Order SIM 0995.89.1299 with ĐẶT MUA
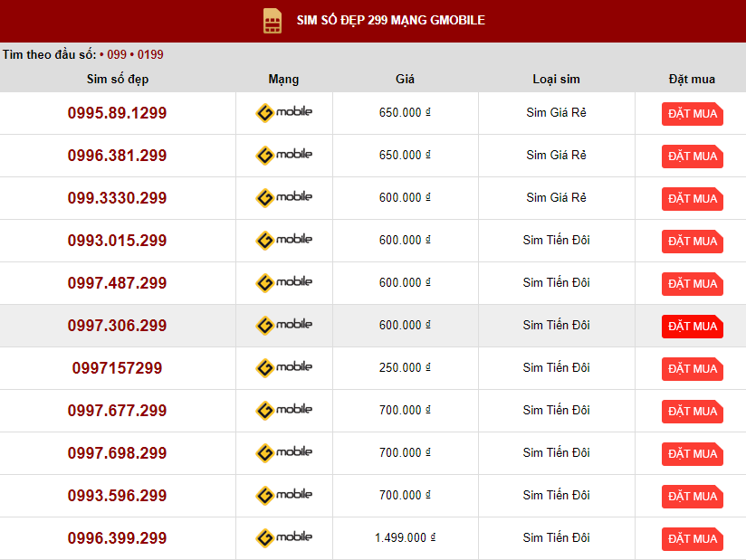Image resolution: width=746 pixels, height=560 pixels. (693, 114)
